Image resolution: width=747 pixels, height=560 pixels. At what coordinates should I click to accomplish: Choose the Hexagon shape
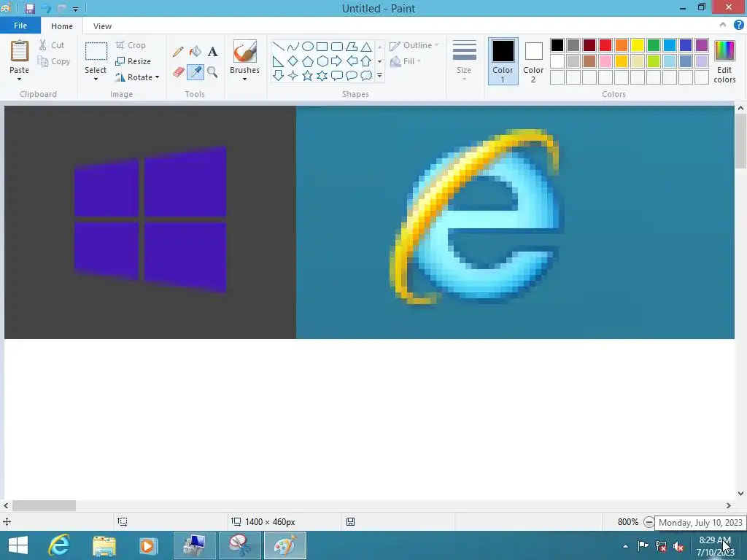point(322,61)
